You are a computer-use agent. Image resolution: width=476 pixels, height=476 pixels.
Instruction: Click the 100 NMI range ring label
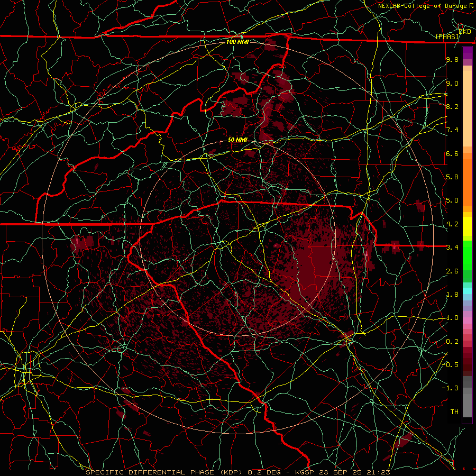tap(237, 42)
